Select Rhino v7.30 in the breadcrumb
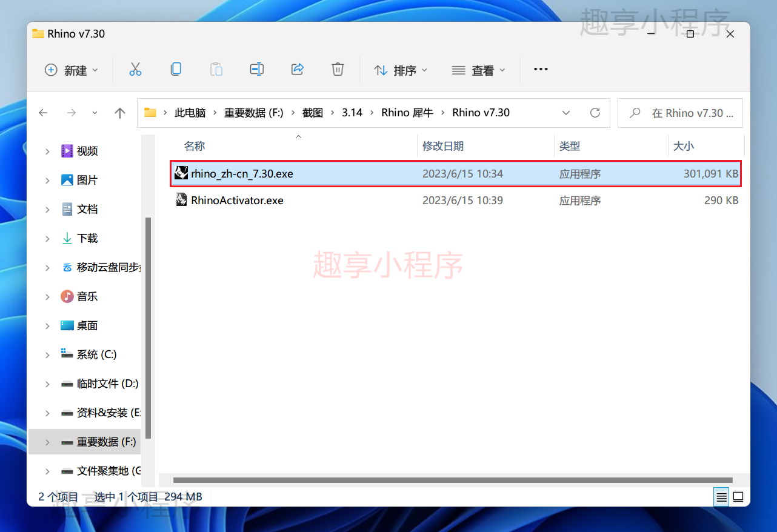This screenshot has height=532, width=777. (x=481, y=113)
